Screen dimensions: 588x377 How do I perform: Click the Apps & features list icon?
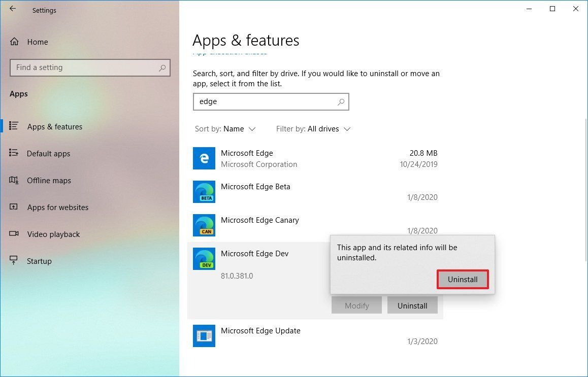coord(14,126)
